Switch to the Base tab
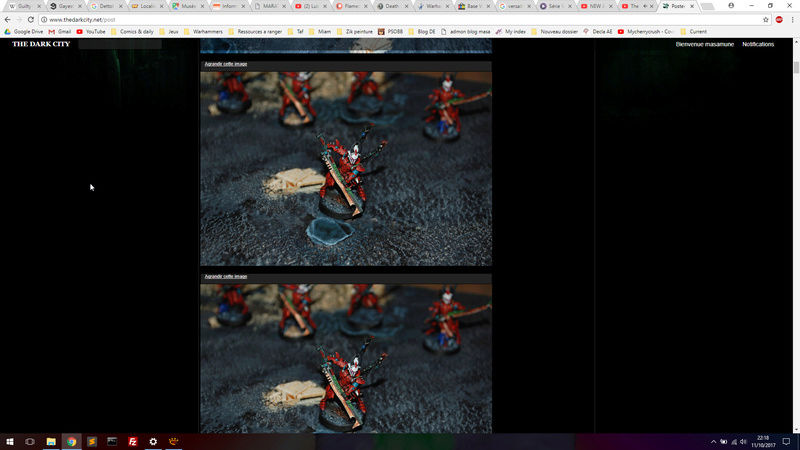This screenshot has height=450, width=800. pyautogui.click(x=473, y=6)
